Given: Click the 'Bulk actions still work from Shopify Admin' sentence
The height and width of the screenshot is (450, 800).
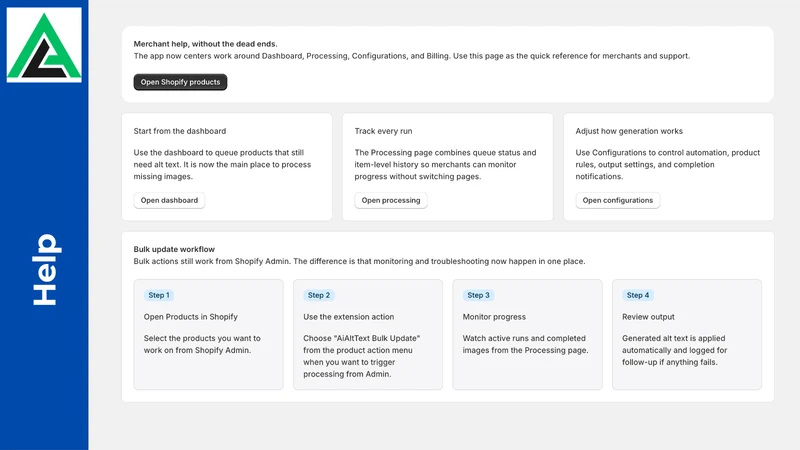Looking at the screenshot, I should 359,261.
